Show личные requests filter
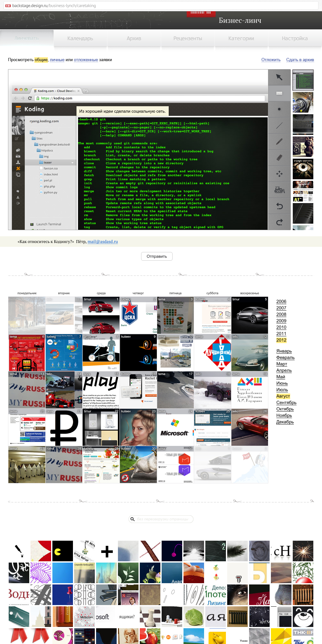 pyautogui.click(x=57, y=60)
